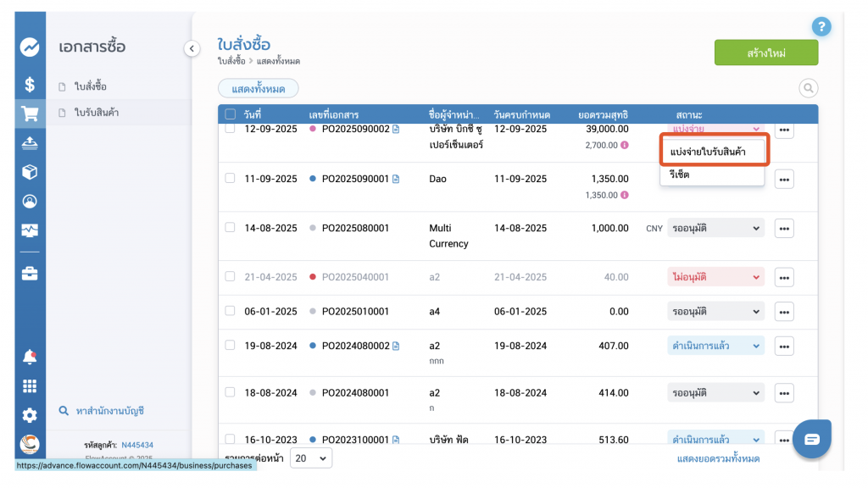The height and width of the screenshot is (488, 868).
Task: Open the shopping cart purchases icon
Action: (x=30, y=113)
